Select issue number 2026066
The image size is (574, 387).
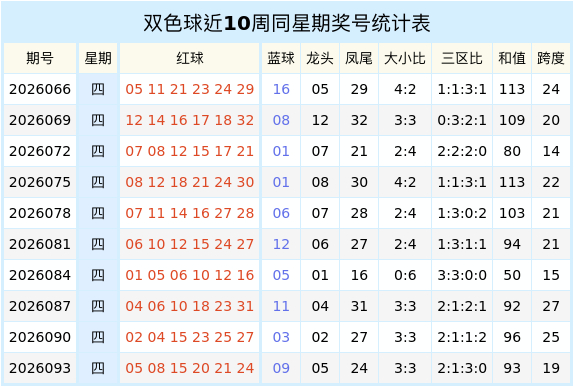[40, 89]
